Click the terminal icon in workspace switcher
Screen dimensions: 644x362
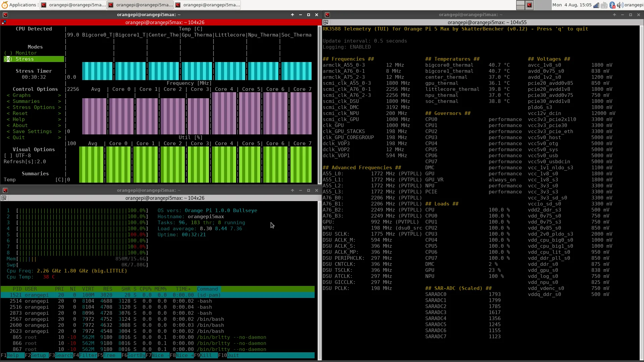coord(529,5)
